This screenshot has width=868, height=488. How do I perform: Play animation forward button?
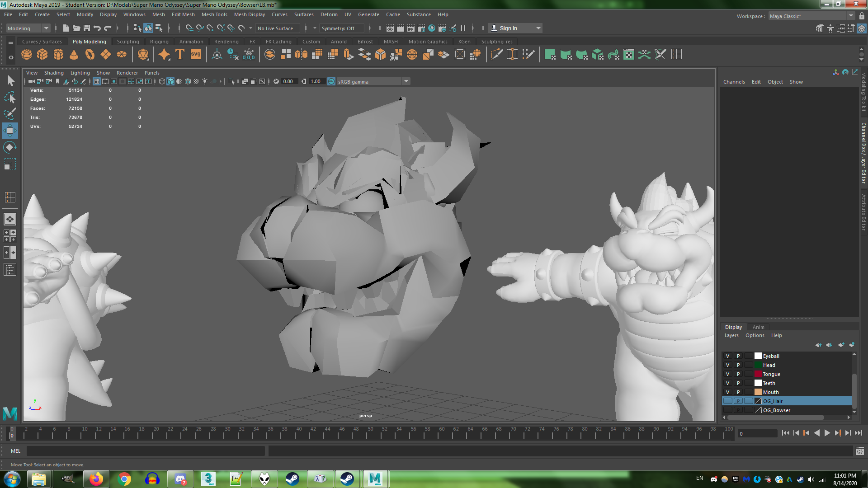827,433
